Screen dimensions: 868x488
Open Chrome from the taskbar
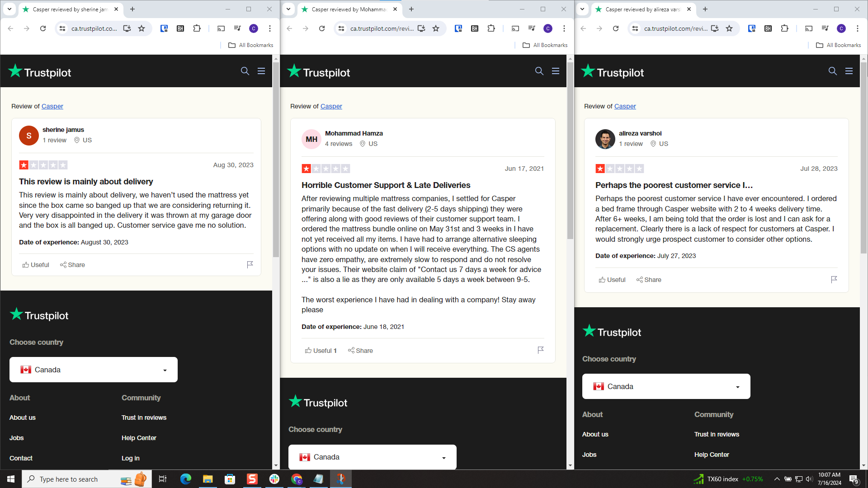pos(297,479)
